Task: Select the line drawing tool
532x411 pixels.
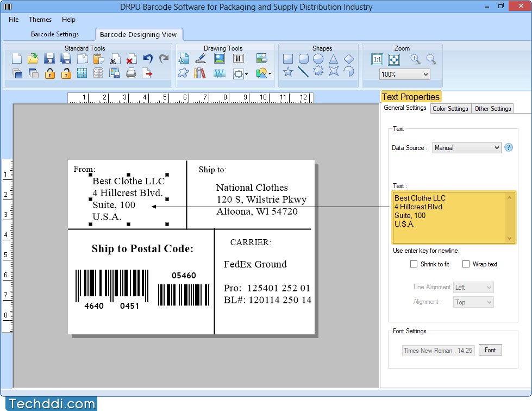Action: (303, 72)
